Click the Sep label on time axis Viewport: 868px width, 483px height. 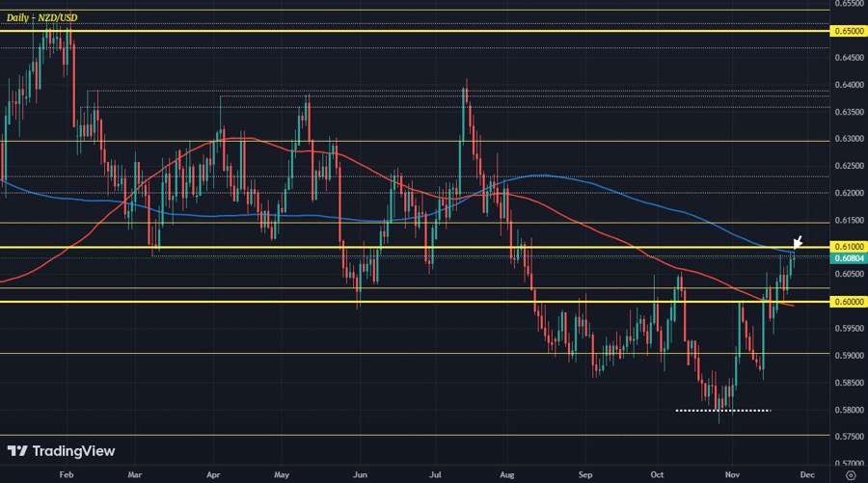pos(585,474)
